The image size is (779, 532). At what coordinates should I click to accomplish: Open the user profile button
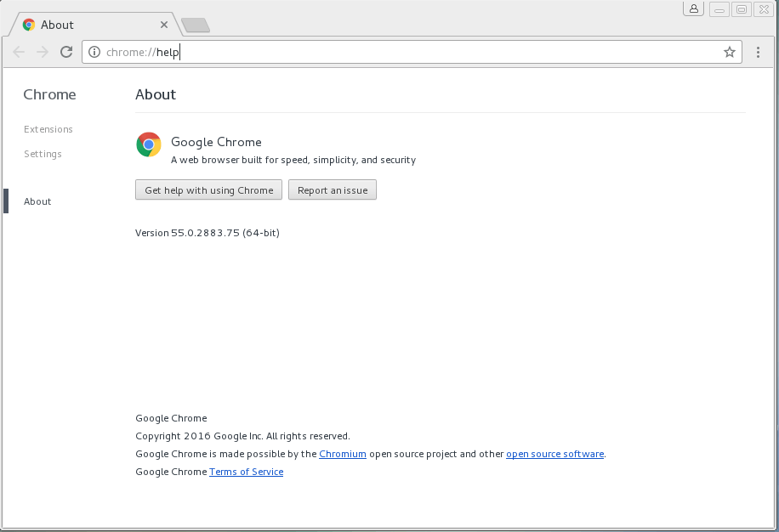tap(694, 9)
